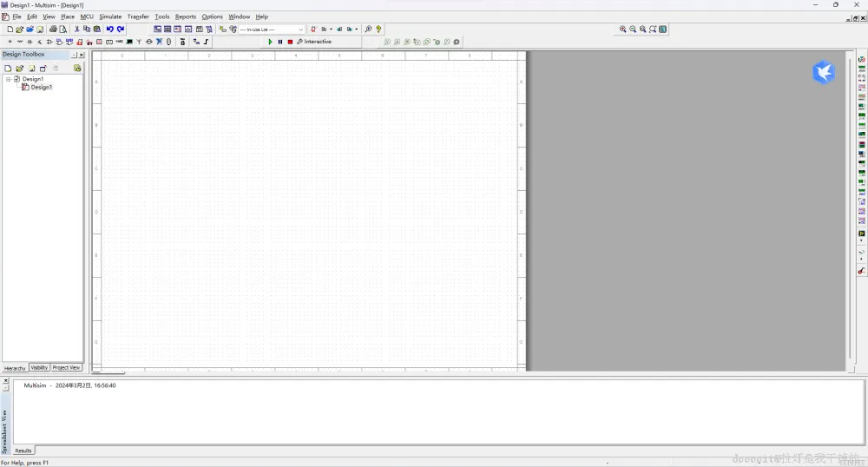Click the yellow Help question mark icon

pos(378,30)
